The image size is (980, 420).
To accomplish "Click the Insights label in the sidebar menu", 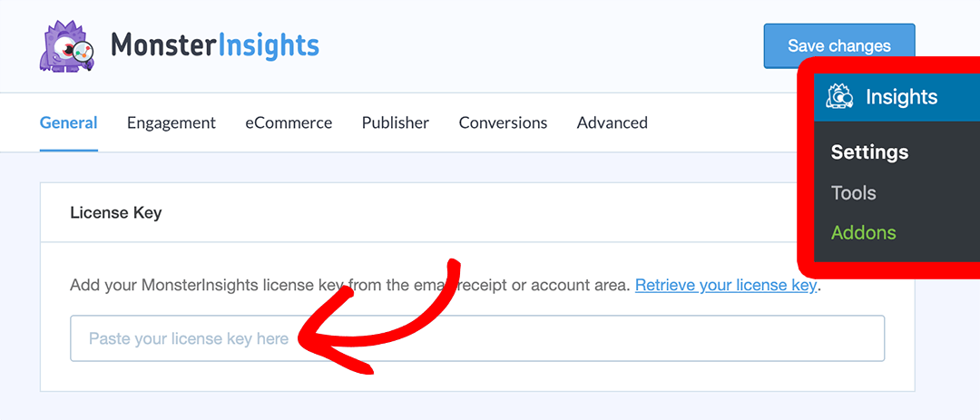I will point(902,96).
